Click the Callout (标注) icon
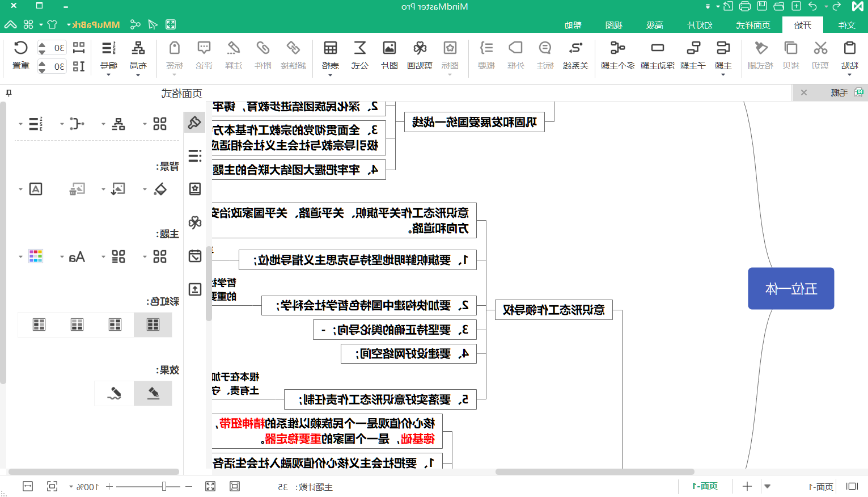This screenshot has width=868, height=497. 545,48
